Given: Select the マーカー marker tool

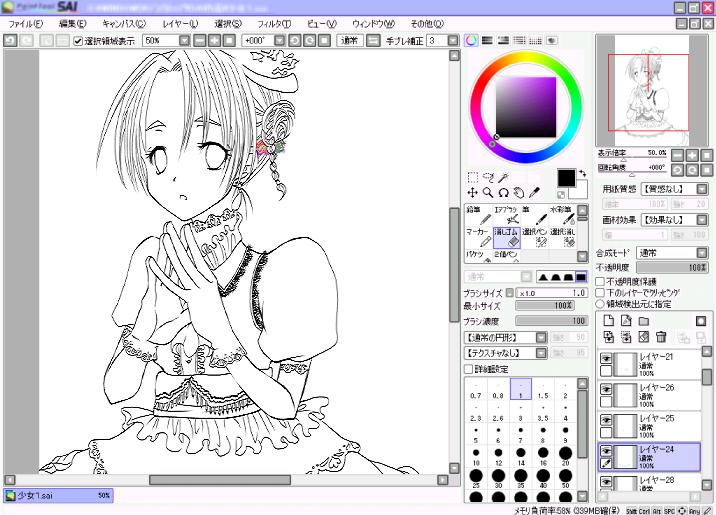Looking at the screenshot, I should [479, 237].
